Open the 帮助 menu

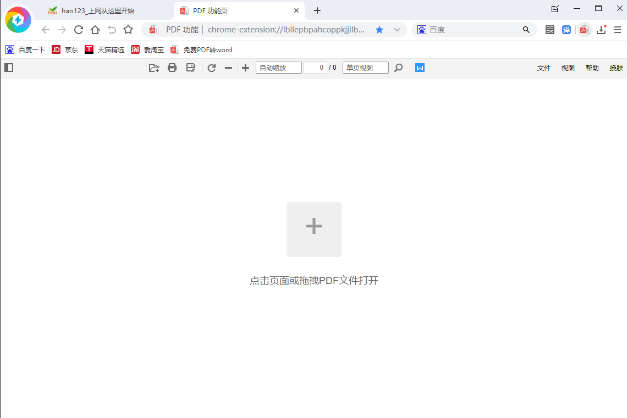point(592,68)
